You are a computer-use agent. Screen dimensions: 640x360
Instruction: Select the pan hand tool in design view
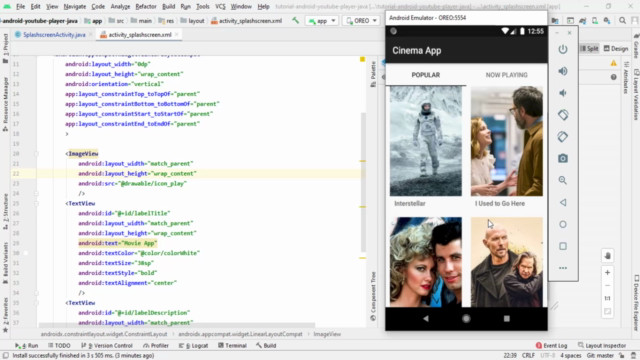tap(607, 256)
